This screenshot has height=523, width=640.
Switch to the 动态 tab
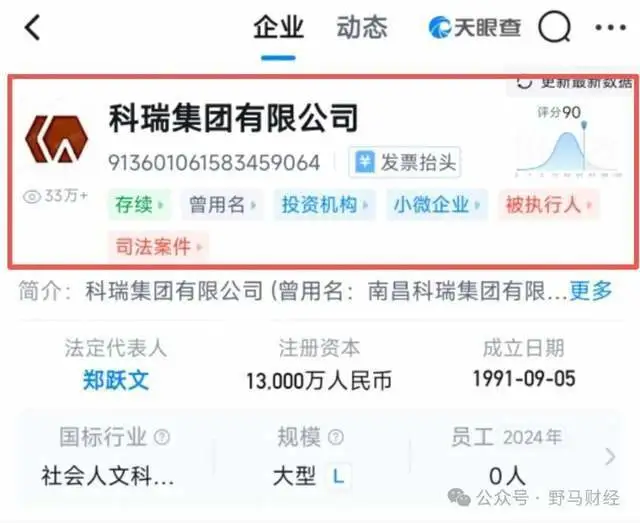(x=362, y=28)
